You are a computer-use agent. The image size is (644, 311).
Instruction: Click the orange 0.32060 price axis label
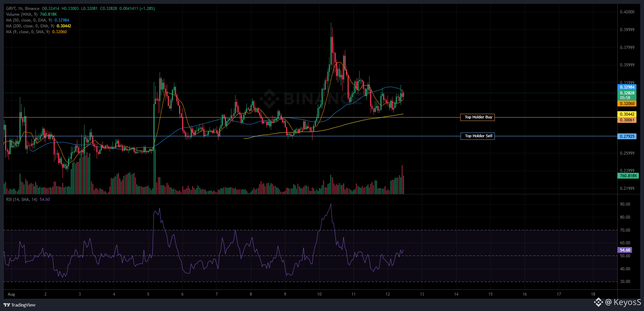(627, 104)
